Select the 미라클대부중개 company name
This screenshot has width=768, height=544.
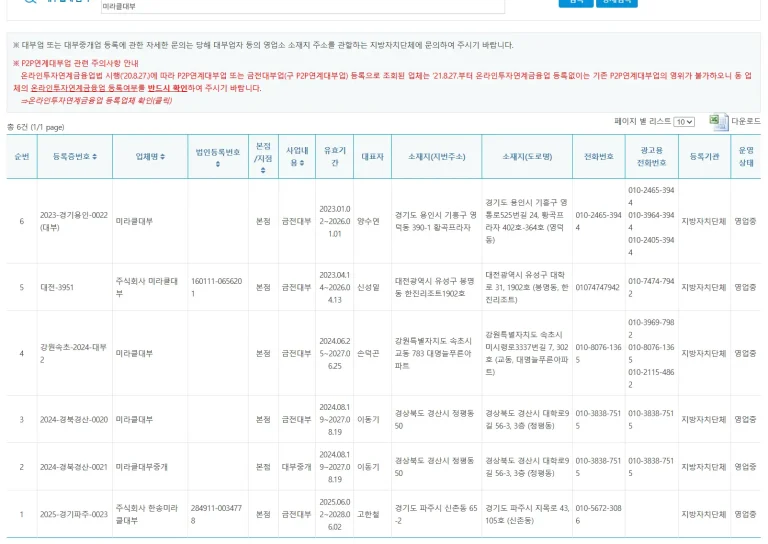point(148,467)
